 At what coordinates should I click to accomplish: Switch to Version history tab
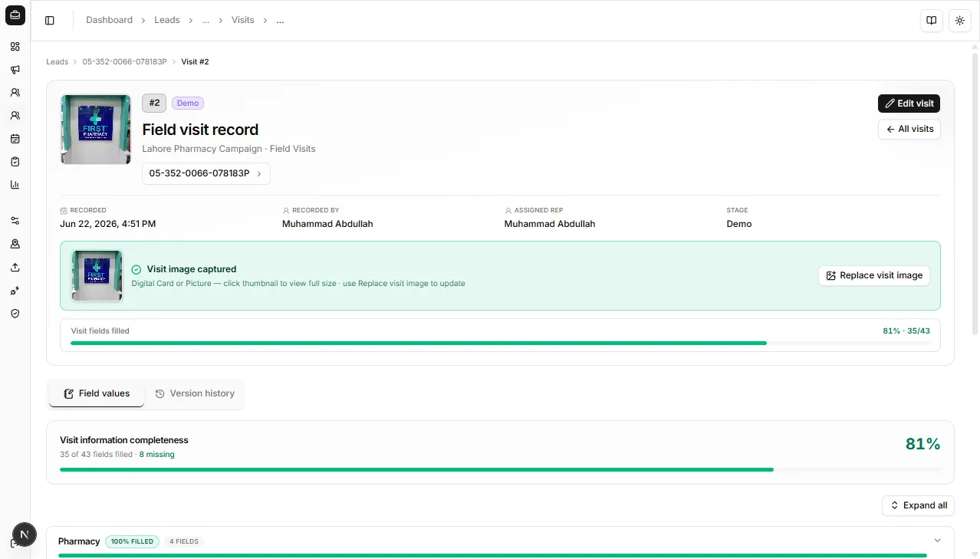pos(195,393)
